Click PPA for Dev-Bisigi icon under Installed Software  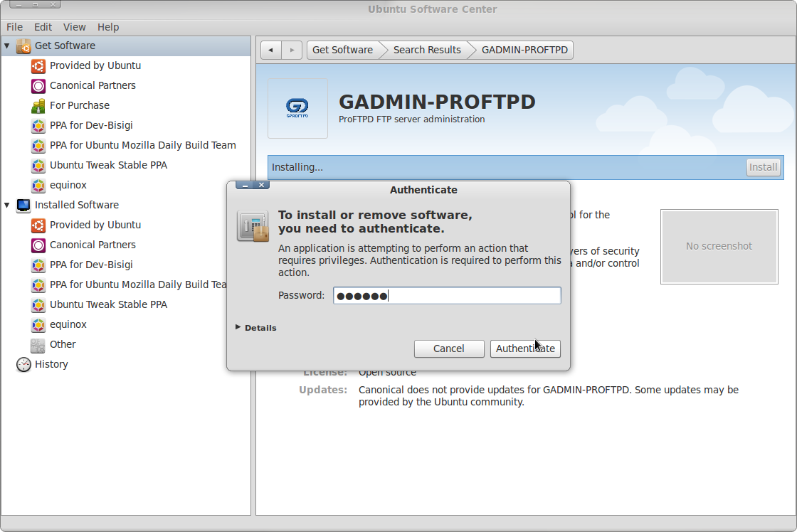[x=38, y=265]
